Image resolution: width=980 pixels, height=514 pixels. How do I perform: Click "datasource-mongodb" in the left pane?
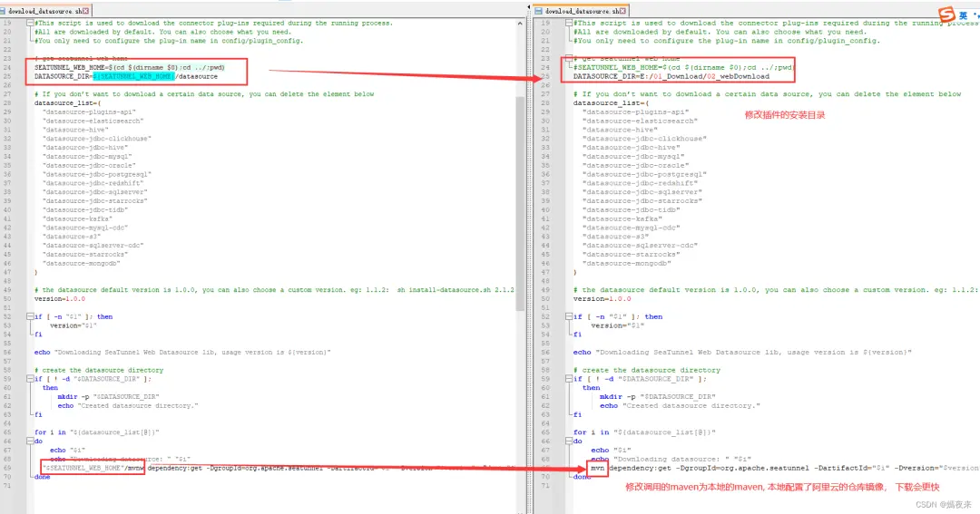[82, 264]
